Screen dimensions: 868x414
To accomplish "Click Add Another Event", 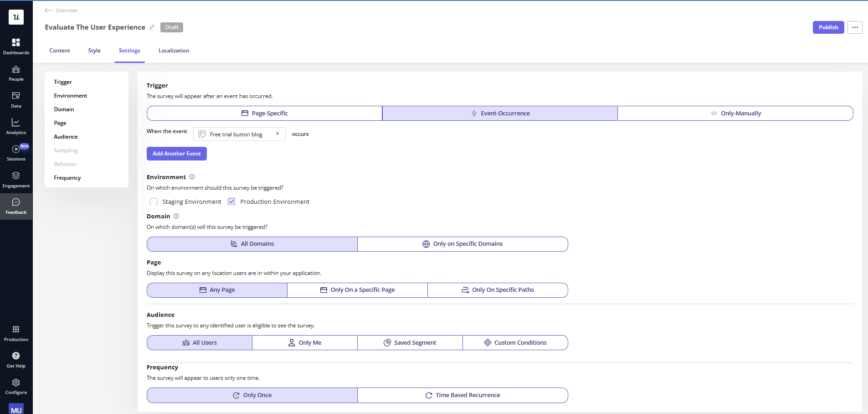I will (176, 153).
